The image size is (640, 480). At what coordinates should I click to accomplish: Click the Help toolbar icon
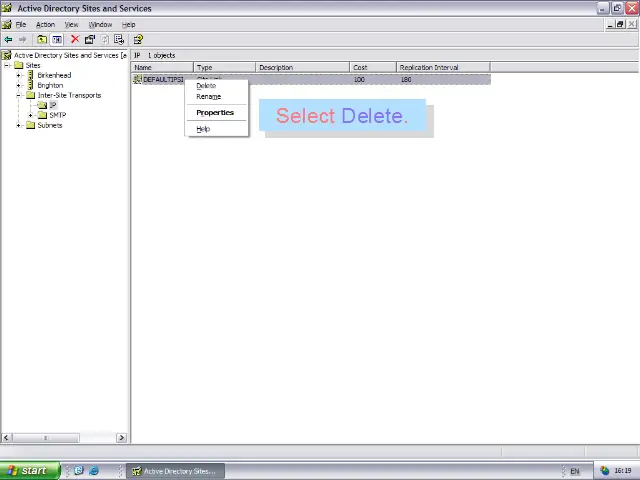pyautogui.click(x=138, y=40)
